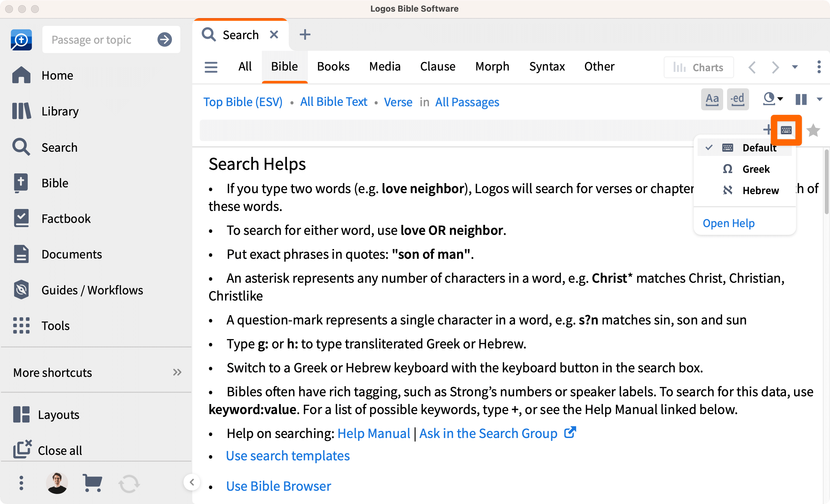
Task: Click the vertical scrollbar in search helps
Action: (826, 182)
